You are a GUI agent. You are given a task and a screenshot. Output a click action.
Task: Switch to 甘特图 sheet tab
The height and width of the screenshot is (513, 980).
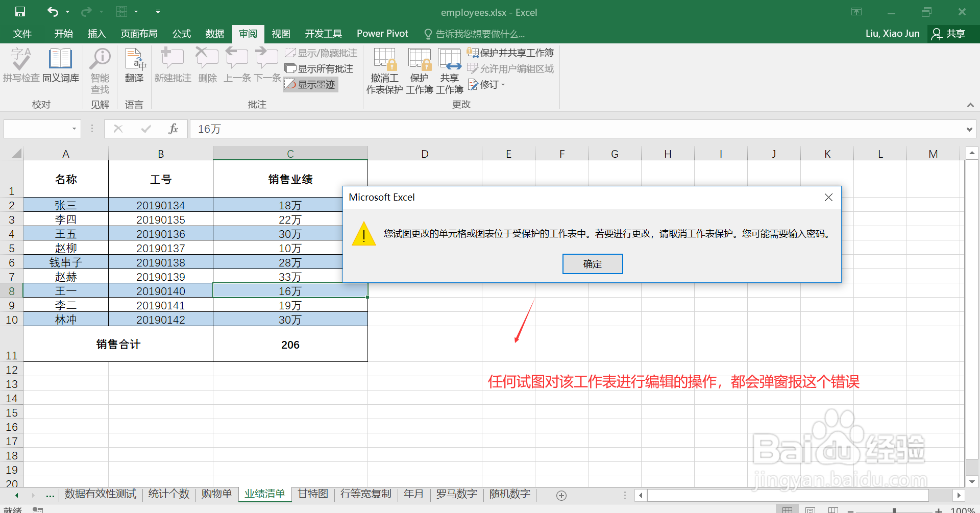tap(313, 494)
